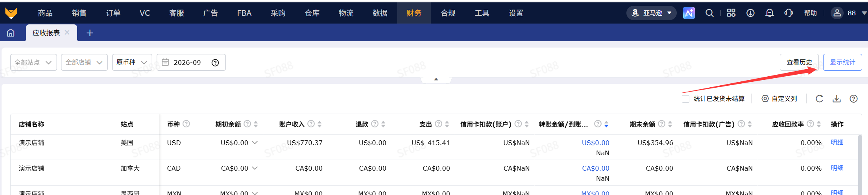Open 明细 for the USD row
Viewport: 868px width, 195px height.
[837, 142]
